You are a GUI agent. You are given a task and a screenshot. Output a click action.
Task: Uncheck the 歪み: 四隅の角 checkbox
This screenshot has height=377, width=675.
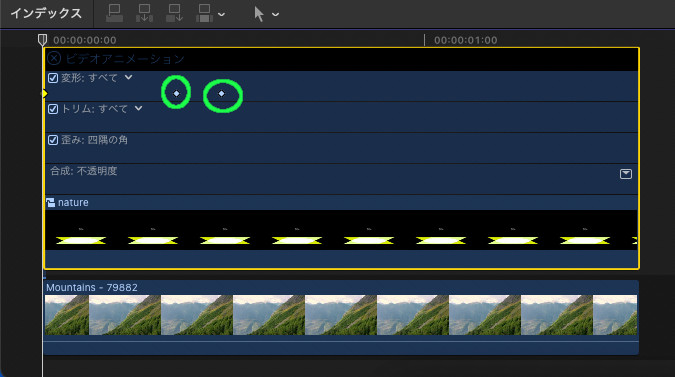point(53,140)
